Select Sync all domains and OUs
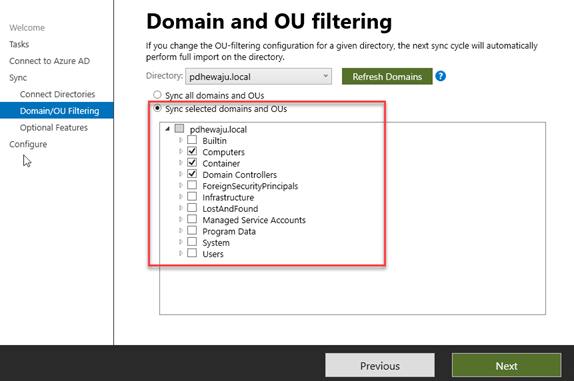Screen dimensions: 574x381 point(157,95)
